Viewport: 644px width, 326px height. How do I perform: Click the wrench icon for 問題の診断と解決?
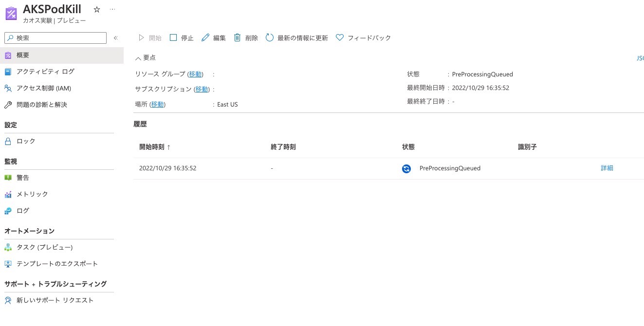tap(8, 105)
